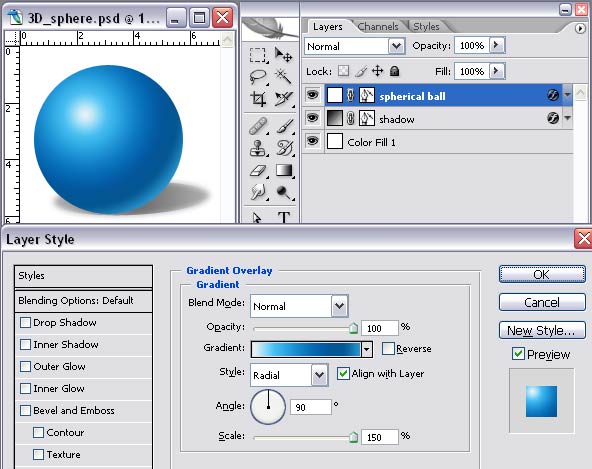Select the Move tool
The width and height of the screenshot is (592, 469).
click(x=283, y=55)
